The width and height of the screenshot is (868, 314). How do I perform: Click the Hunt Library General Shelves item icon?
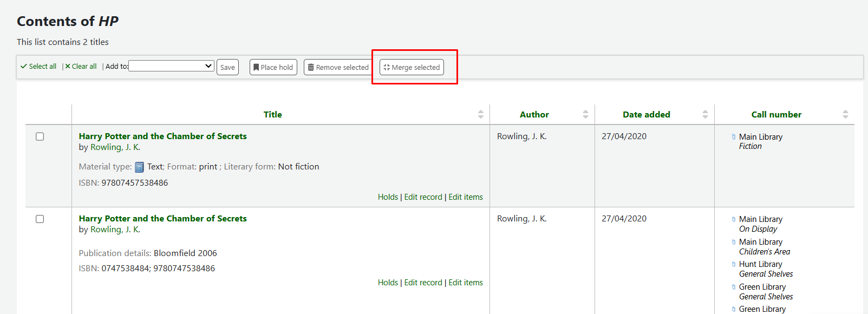click(x=734, y=264)
